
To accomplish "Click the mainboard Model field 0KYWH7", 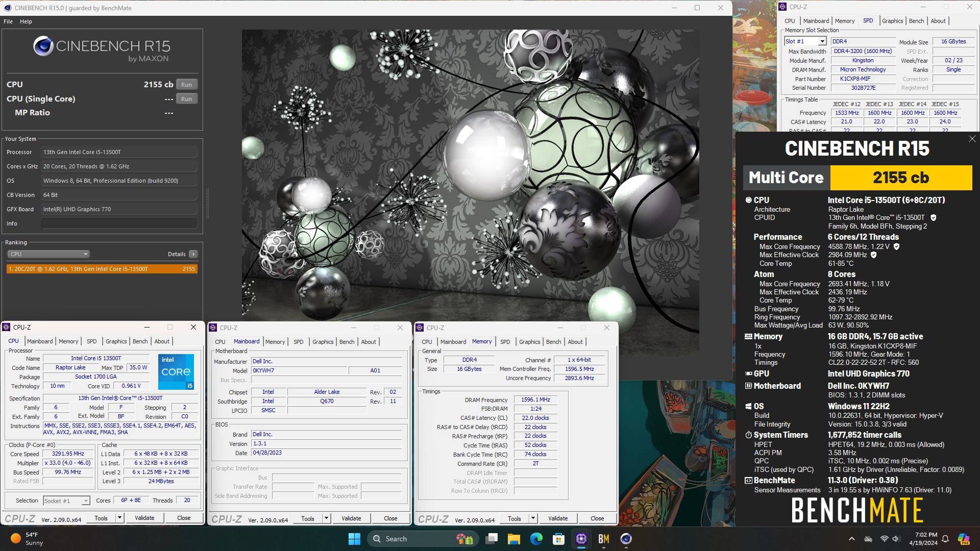I will click(x=299, y=370).
